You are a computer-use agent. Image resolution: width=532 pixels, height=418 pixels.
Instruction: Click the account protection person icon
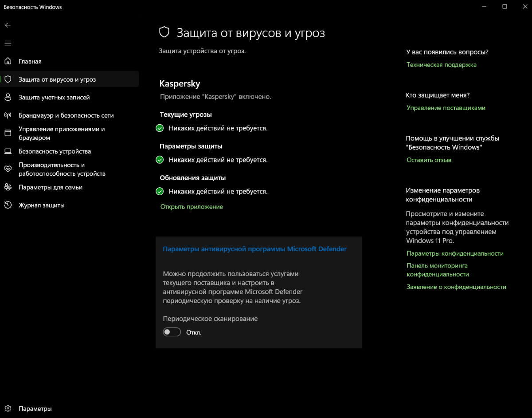(8, 97)
